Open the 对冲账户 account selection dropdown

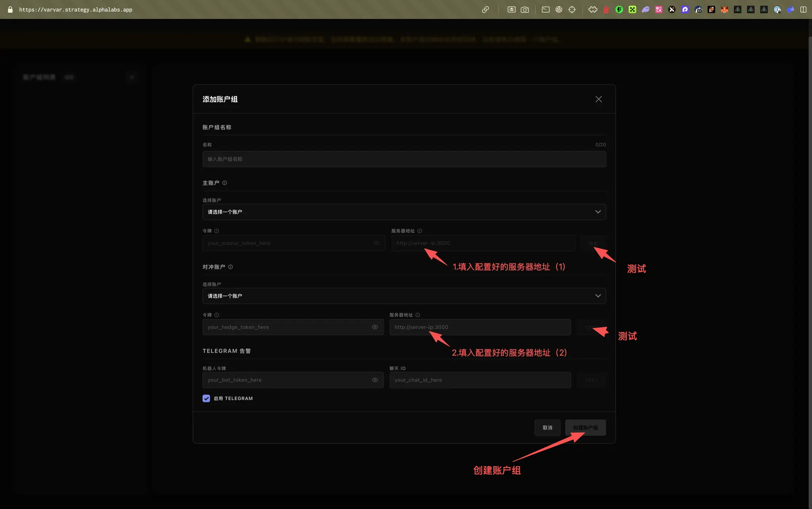(404, 296)
